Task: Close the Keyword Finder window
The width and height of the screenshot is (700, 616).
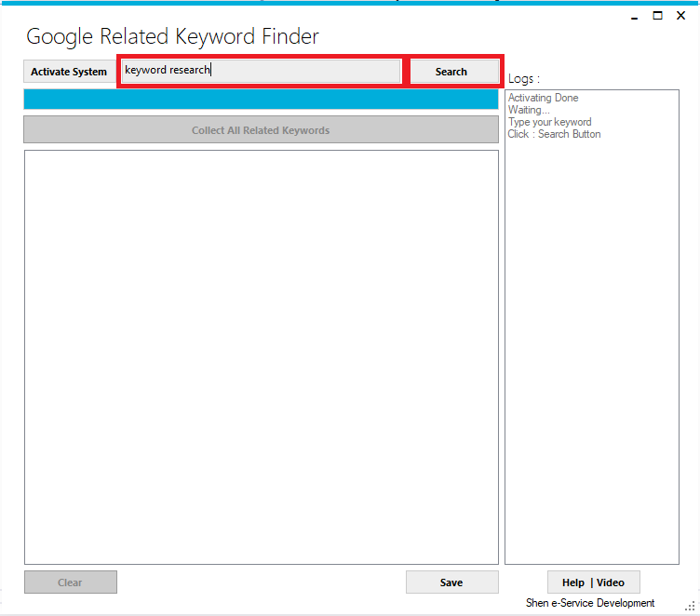Action: coord(680,16)
